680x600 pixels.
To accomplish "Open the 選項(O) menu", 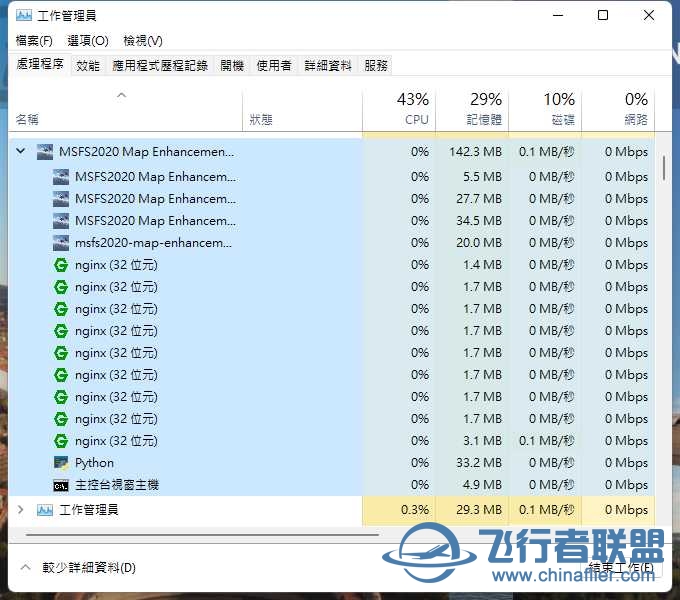I will (88, 41).
